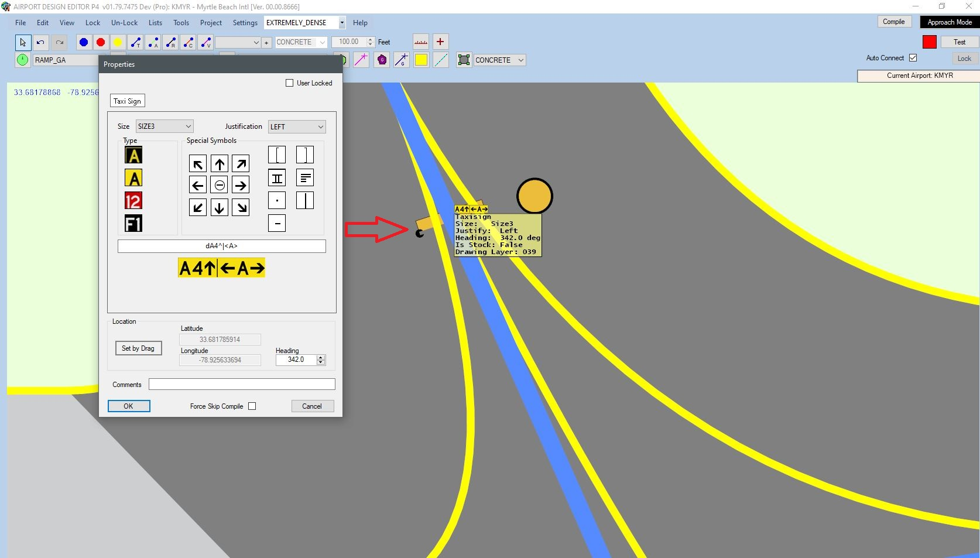This screenshot has width=980, height=558.
Task: Open the EXTREMELY_DENSE dropdown
Action: coord(305,23)
